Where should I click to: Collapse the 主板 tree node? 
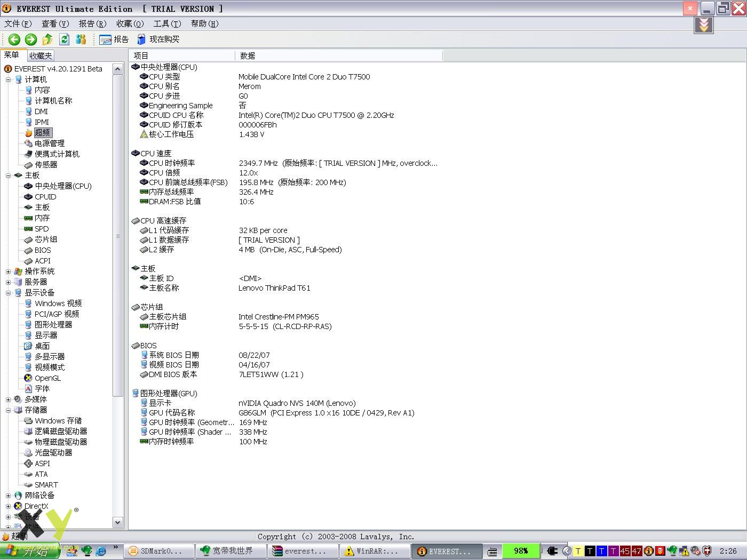8,175
